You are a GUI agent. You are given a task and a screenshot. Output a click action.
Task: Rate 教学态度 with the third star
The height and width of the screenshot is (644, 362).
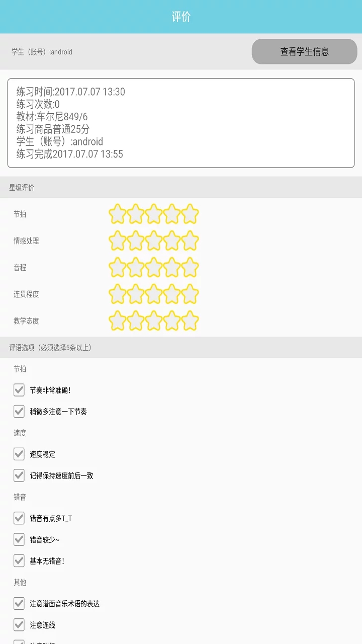click(154, 320)
